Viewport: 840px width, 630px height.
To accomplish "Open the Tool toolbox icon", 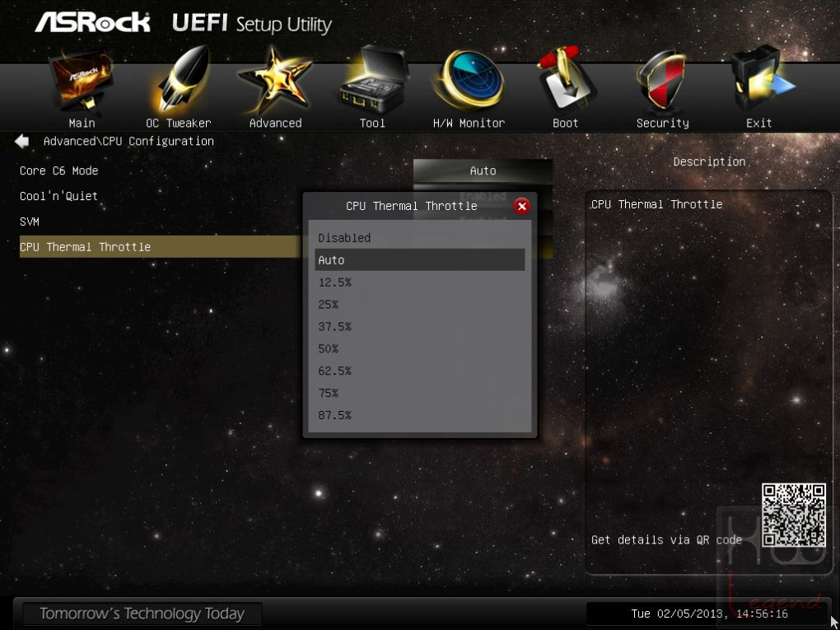I will coord(373,81).
